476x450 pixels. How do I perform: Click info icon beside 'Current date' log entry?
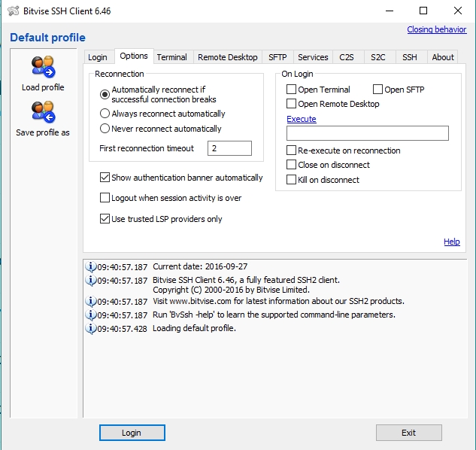pyautogui.click(x=90, y=266)
